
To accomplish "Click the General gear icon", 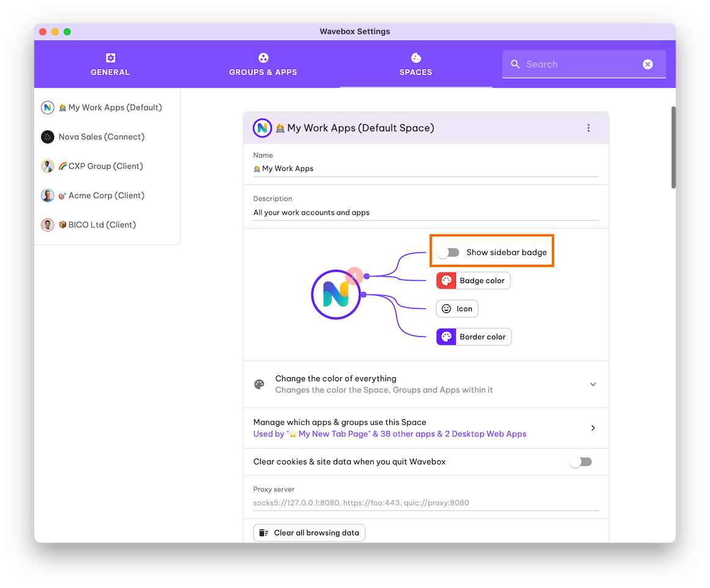I will click(x=111, y=58).
